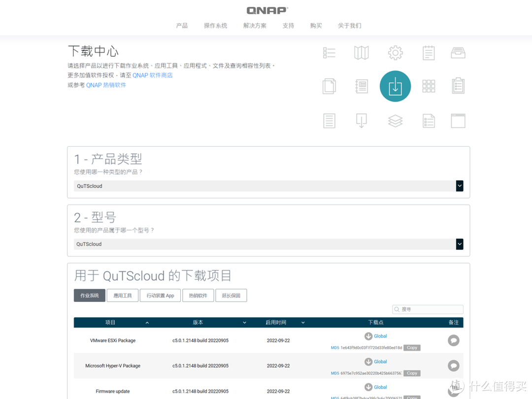Click the 3x3 grid squares icon
This screenshot has height=399, width=532.
pyautogui.click(x=429, y=86)
